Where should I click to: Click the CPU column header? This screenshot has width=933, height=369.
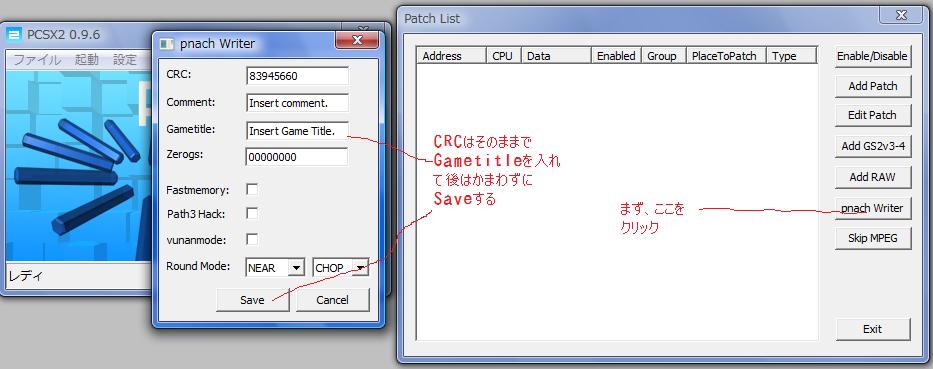point(504,56)
